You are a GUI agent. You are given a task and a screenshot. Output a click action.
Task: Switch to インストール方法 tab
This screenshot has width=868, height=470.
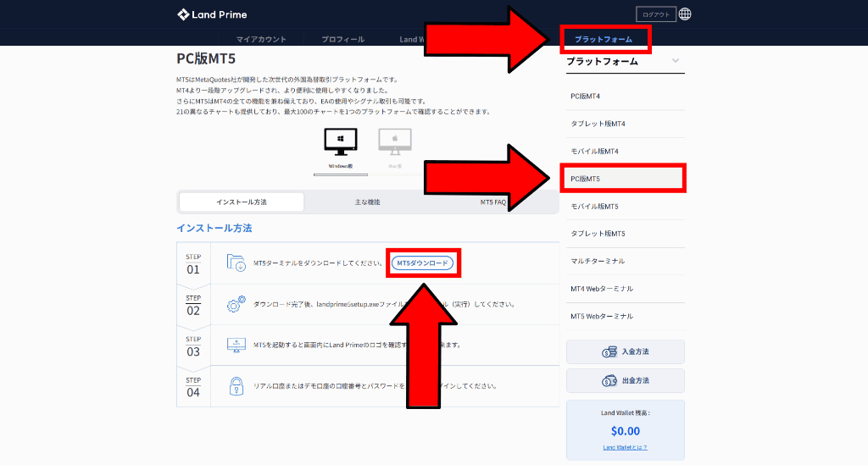(242, 202)
